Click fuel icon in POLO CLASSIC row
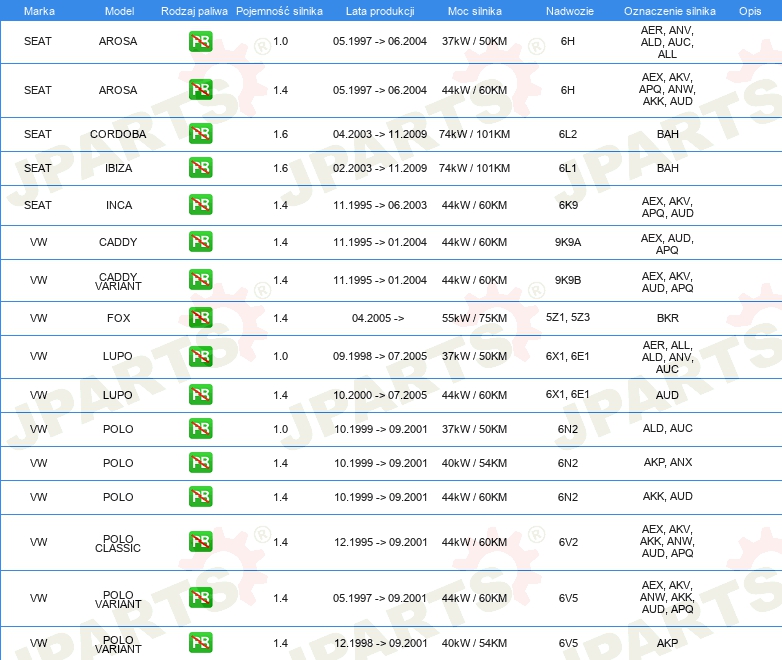This screenshot has height=660, width=782. [200, 542]
